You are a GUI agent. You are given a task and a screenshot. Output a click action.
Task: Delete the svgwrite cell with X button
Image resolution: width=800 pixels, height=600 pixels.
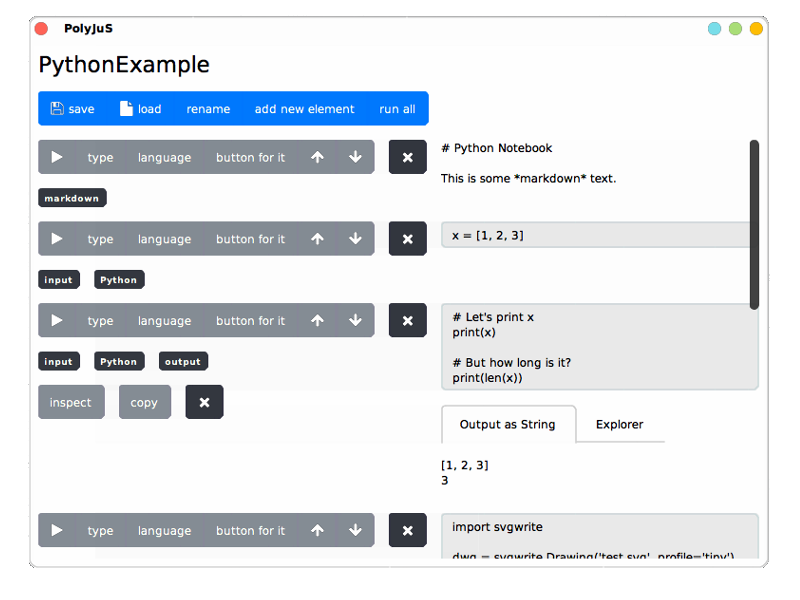click(407, 531)
